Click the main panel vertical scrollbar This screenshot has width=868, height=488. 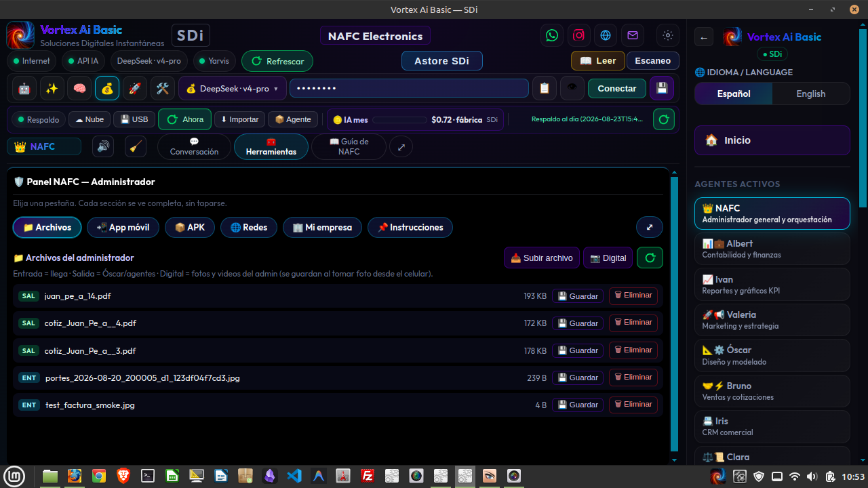click(x=674, y=314)
